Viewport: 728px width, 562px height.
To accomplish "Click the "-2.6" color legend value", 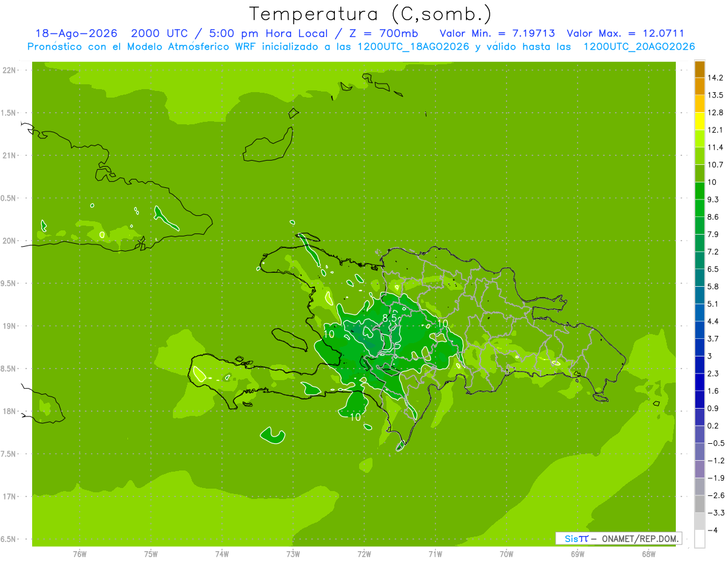I will tap(716, 495).
